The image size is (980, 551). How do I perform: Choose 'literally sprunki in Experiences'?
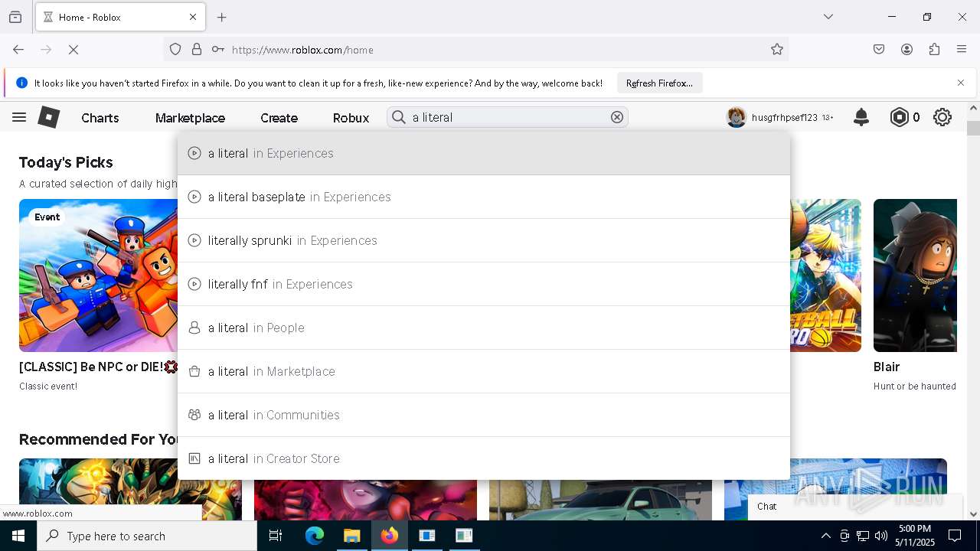[x=484, y=240]
